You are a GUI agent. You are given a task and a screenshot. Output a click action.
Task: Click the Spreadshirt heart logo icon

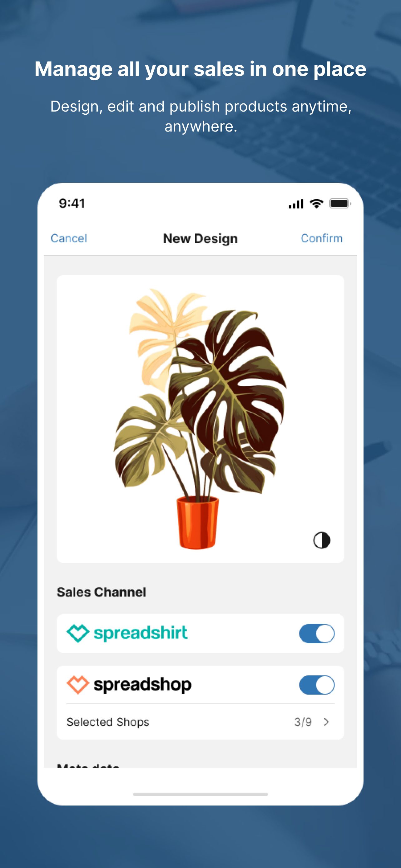click(x=78, y=633)
